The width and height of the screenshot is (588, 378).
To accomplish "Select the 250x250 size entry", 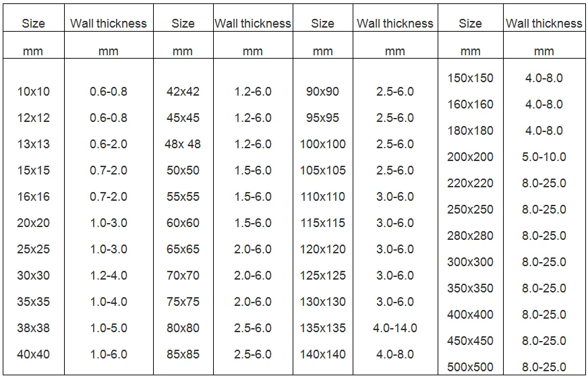I will click(470, 210).
